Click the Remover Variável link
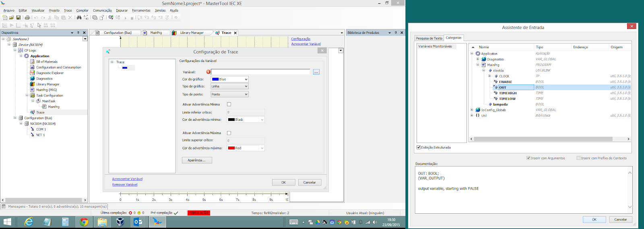 click(125, 185)
